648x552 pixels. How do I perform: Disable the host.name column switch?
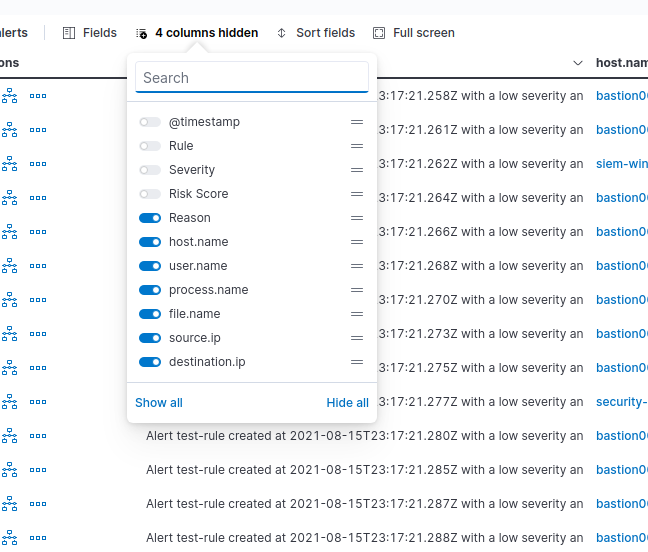click(150, 242)
